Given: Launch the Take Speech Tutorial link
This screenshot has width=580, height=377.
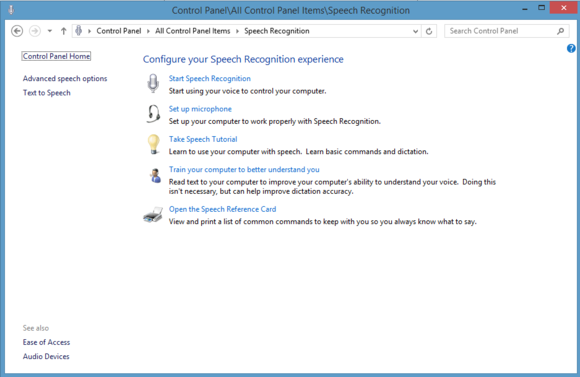Looking at the screenshot, I should (x=203, y=139).
